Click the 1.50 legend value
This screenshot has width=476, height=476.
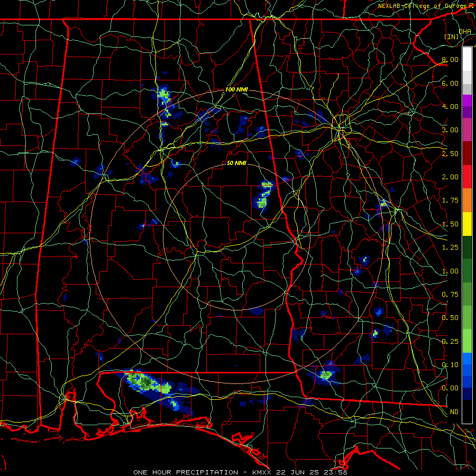click(450, 224)
